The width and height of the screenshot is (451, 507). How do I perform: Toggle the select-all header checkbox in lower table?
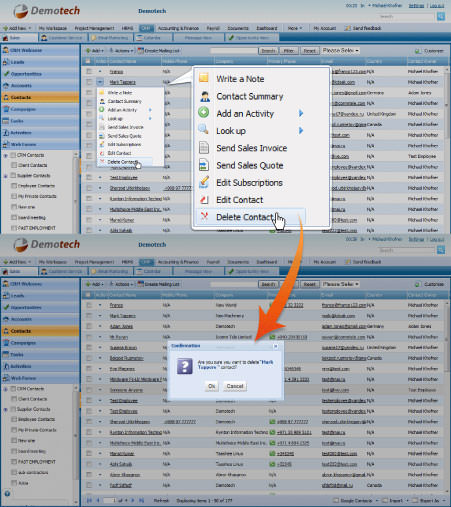[x=88, y=295]
